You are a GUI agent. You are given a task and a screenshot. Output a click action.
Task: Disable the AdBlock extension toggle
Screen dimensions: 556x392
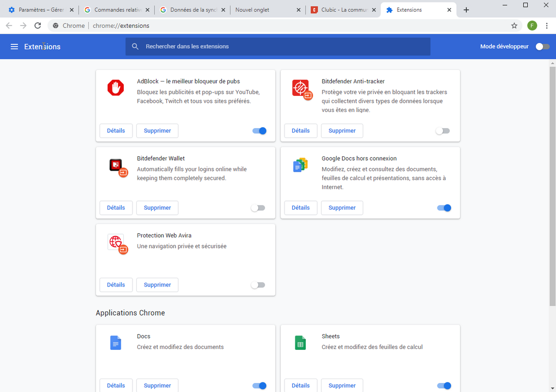pos(259,131)
